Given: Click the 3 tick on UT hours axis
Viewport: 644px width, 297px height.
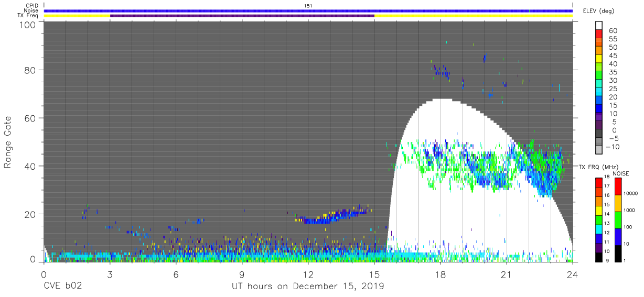Looking at the screenshot, I should 110,275.
